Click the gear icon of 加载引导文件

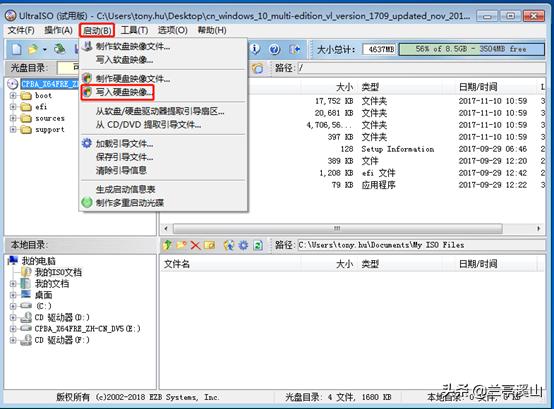tap(87, 143)
